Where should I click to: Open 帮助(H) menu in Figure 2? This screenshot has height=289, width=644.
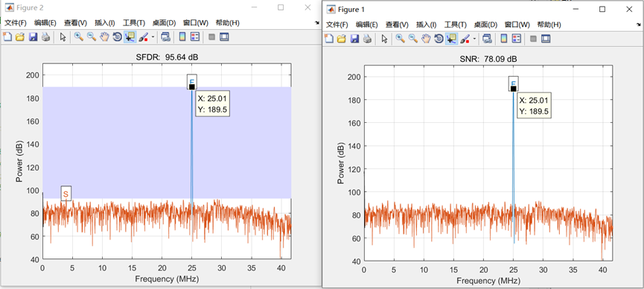coord(228,23)
